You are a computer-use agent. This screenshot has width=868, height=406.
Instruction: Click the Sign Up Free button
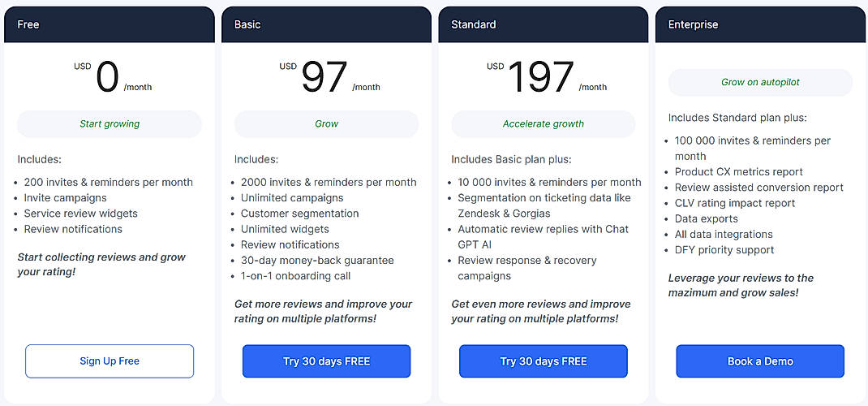coord(110,361)
